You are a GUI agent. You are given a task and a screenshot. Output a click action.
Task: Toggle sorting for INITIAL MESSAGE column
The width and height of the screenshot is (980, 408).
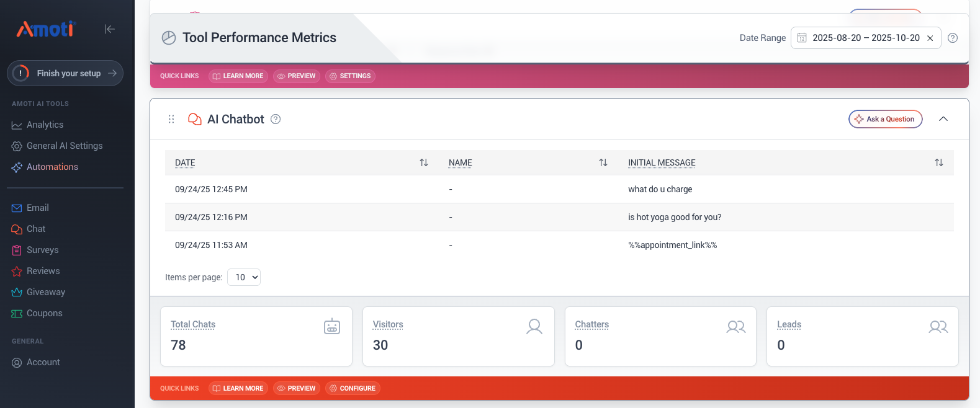pyautogui.click(x=938, y=162)
